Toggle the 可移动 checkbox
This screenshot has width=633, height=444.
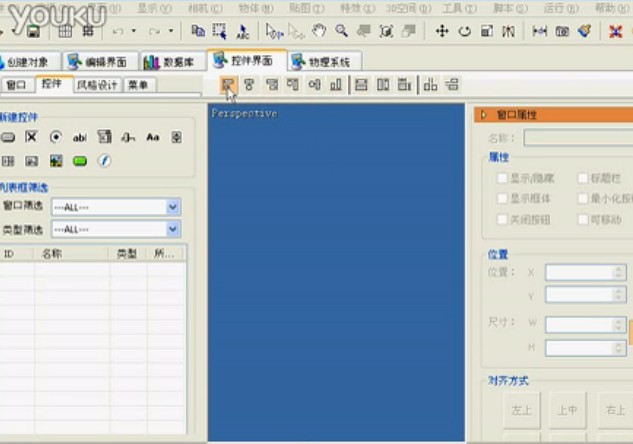(583, 219)
